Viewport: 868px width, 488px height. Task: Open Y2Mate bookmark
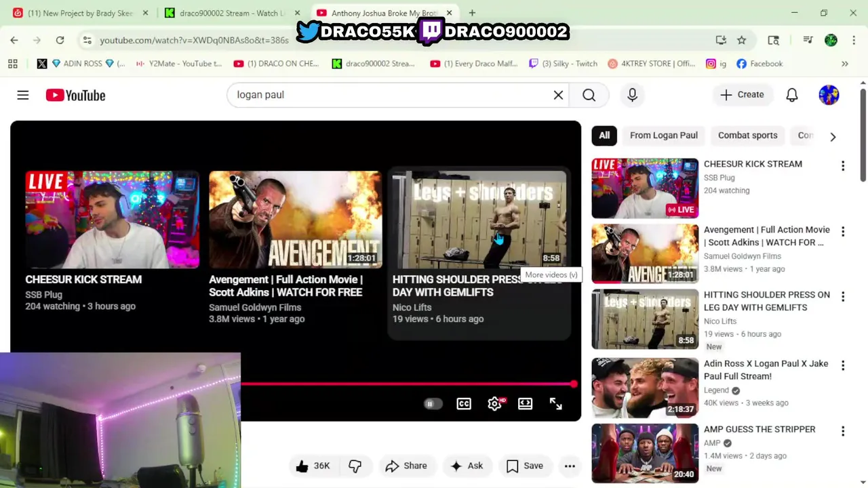click(178, 64)
